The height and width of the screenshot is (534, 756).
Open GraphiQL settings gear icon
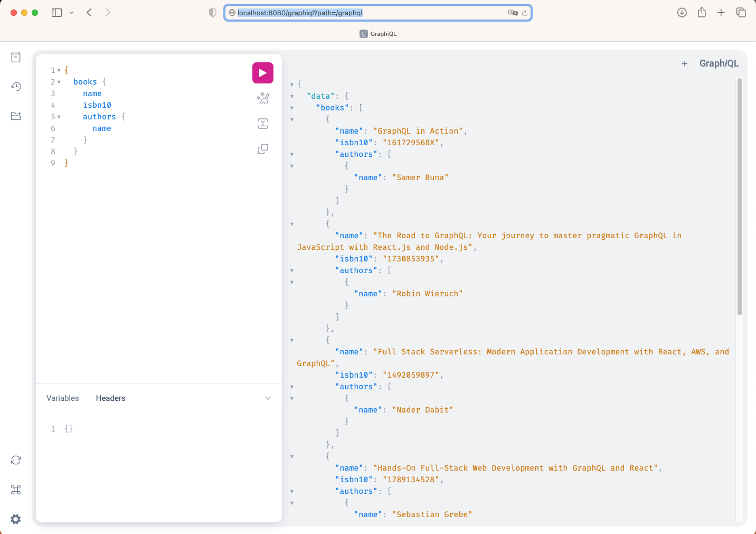[16, 519]
